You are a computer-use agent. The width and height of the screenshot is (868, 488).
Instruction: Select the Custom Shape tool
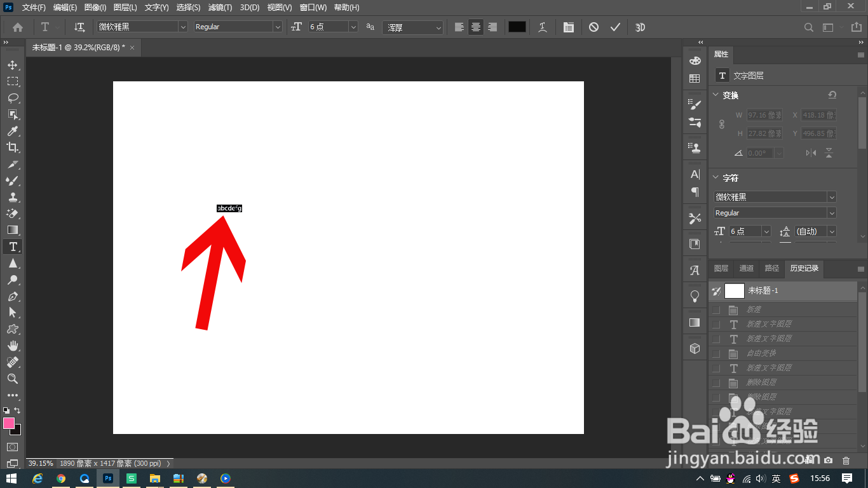(13, 329)
